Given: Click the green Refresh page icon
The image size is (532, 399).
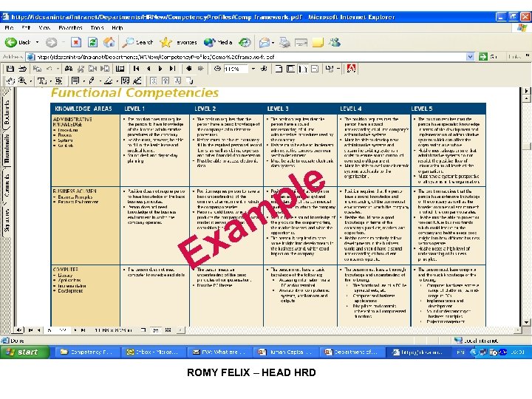Looking at the screenshot, I should click(x=92, y=42).
